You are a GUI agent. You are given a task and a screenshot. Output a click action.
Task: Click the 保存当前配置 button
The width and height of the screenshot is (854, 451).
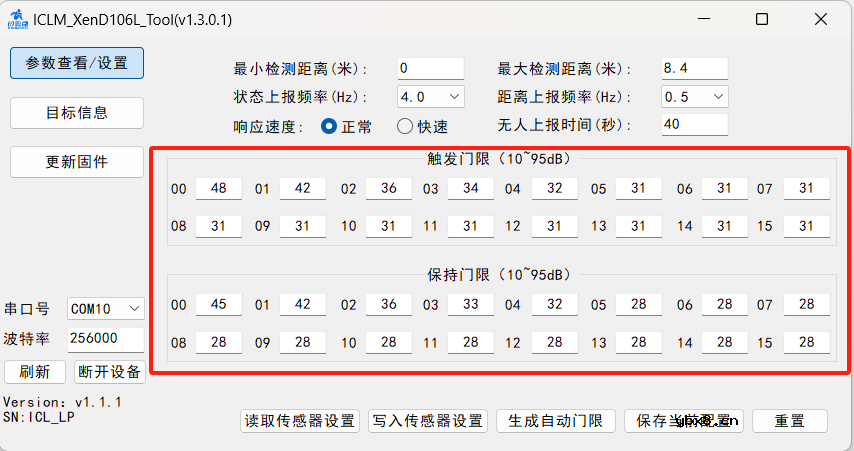684,421
